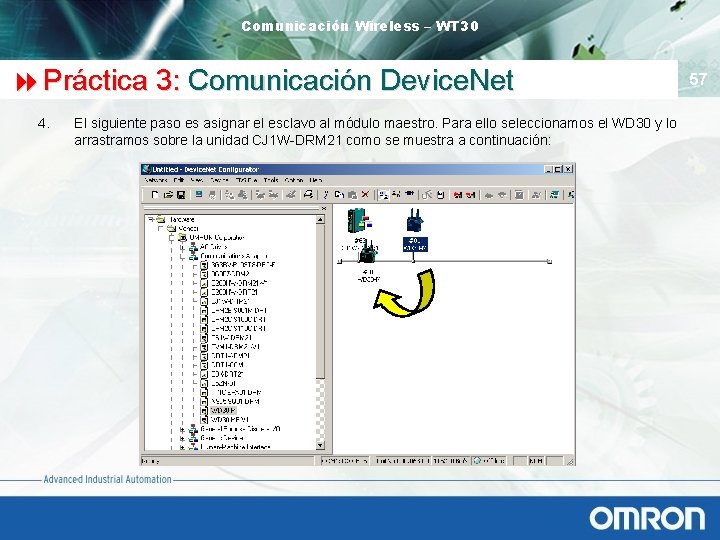Collapse the OMRON Corporation node
The height and width of the screenshot is (540, 720).
(172, 237)
